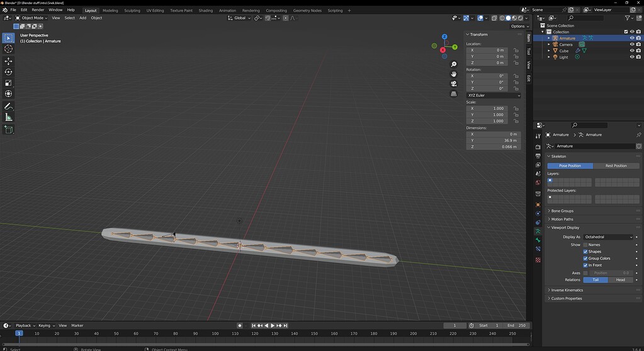Click the zoom viewport magnifier icon

click(453, 64)
